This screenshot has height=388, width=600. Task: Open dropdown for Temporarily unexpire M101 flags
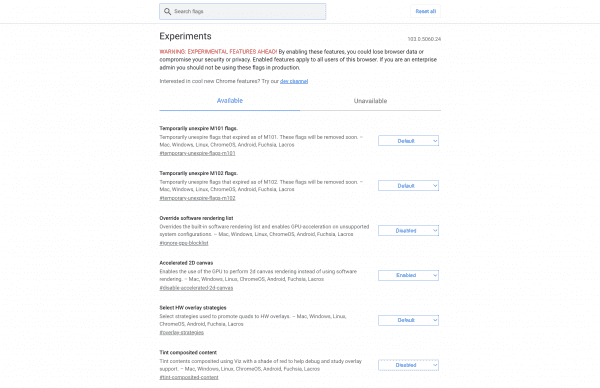(408, 141)
